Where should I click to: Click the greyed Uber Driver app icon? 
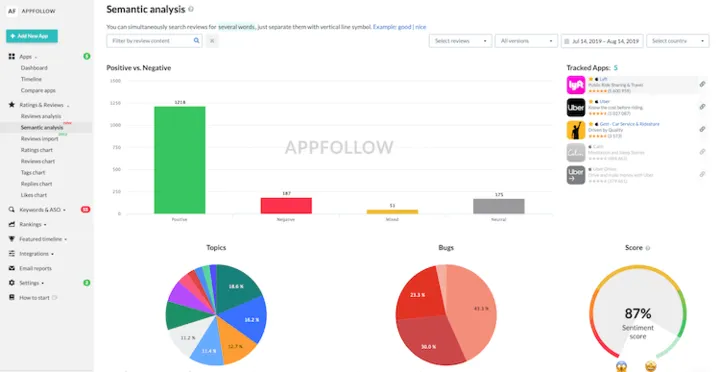(x=576, y=175)
